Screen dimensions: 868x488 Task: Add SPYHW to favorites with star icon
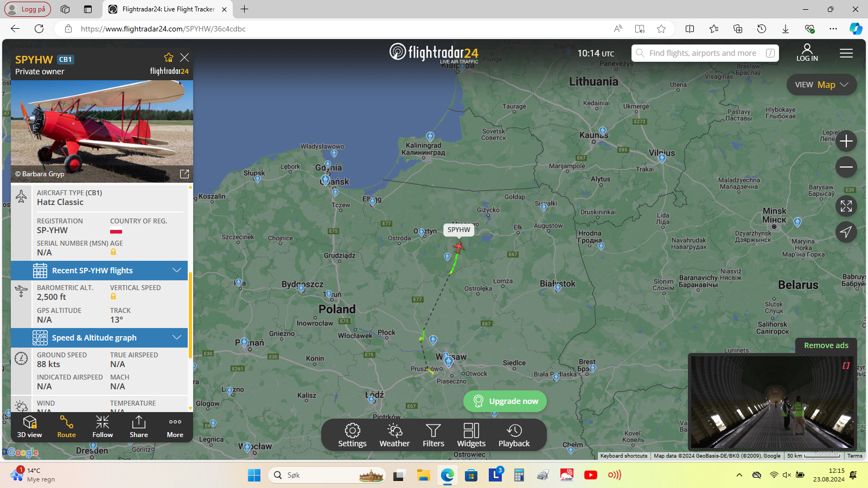click(169, 57)
